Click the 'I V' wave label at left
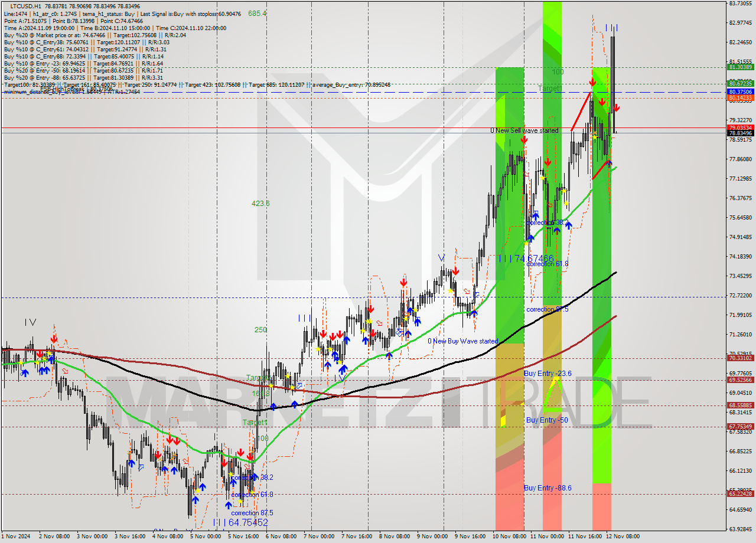Viewport: 756px width, 543px height. [30, 322]
